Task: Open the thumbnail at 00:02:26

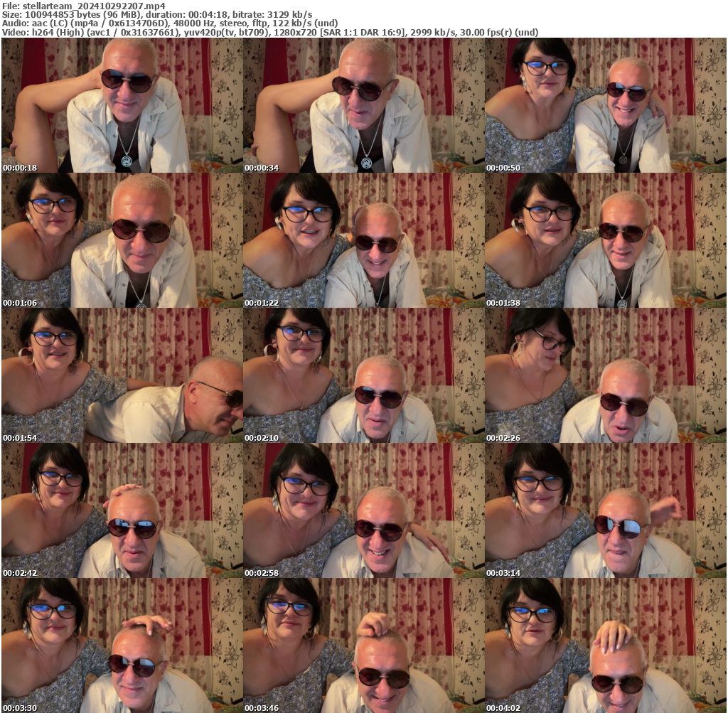Action: [x=605, y=375]
